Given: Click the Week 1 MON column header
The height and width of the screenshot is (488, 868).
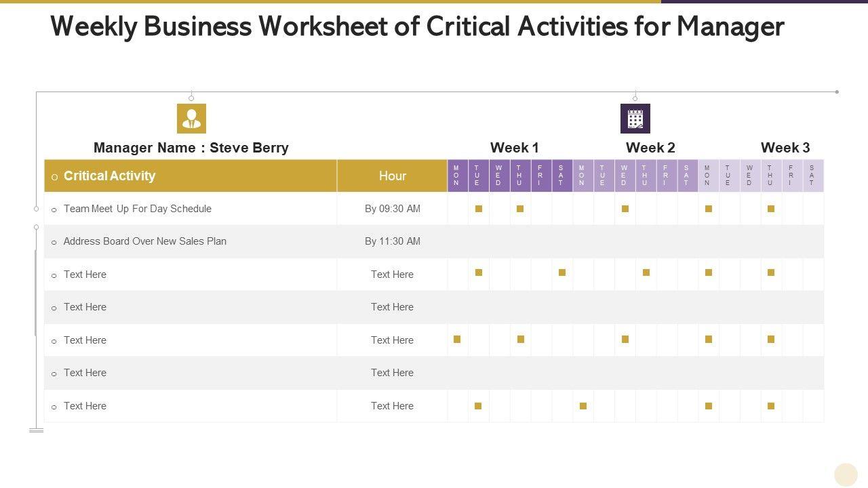Looking at the screenshot, I should [x=456, y=176].
